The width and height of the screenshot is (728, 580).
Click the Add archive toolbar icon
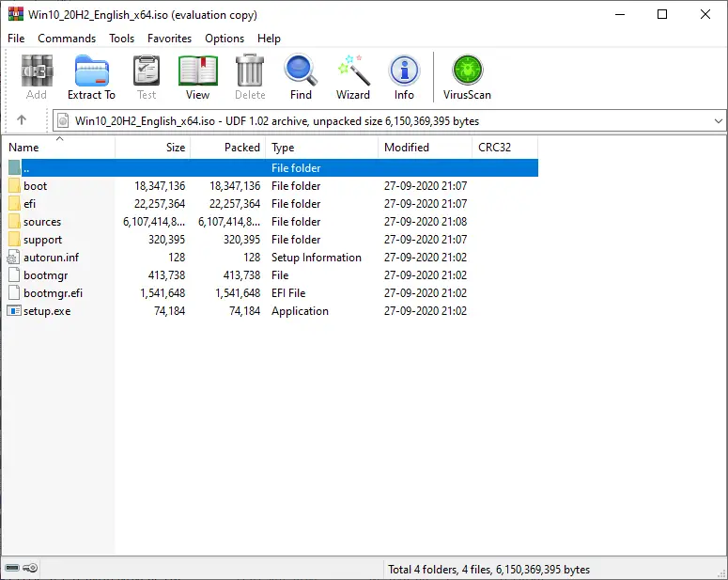point(37,71)
